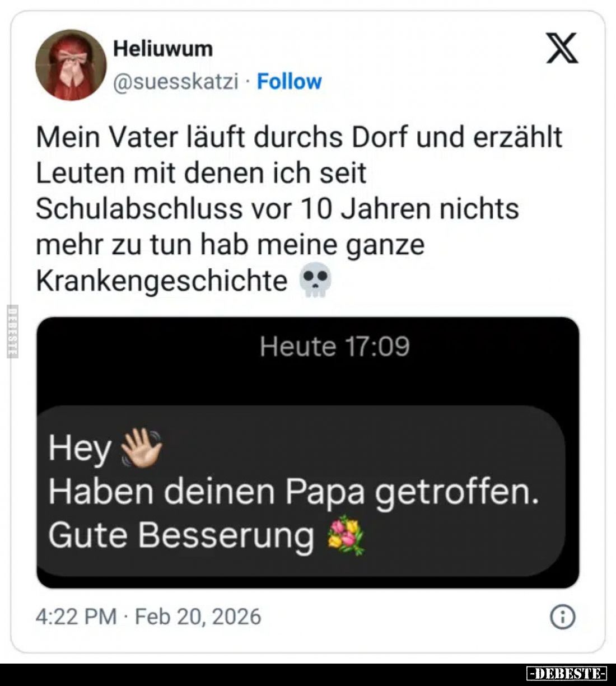Click the info icon below the screenshot
This screenshot has height=686, width=616.
click(564, 617)
